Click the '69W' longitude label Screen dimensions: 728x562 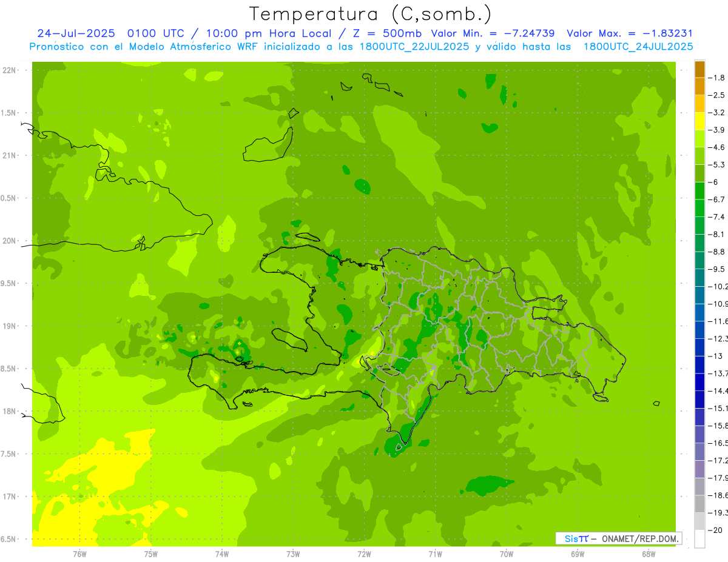(577, 554)
